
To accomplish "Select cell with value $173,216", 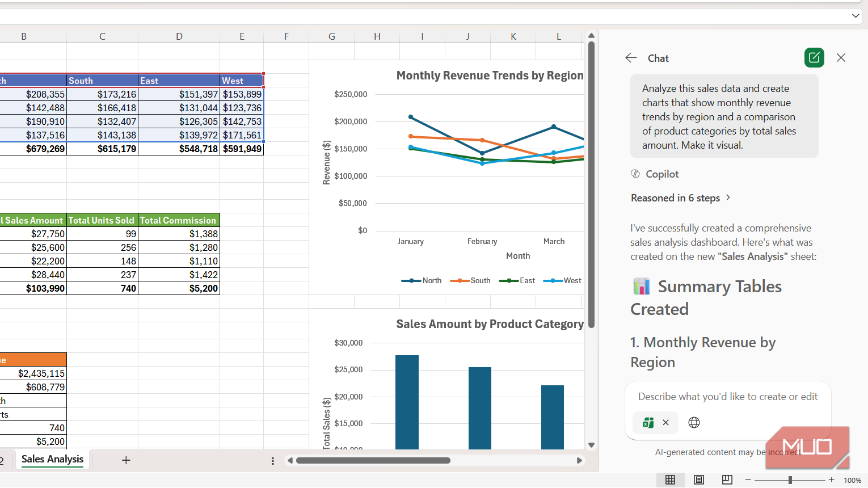I will (x=102, y=94).
